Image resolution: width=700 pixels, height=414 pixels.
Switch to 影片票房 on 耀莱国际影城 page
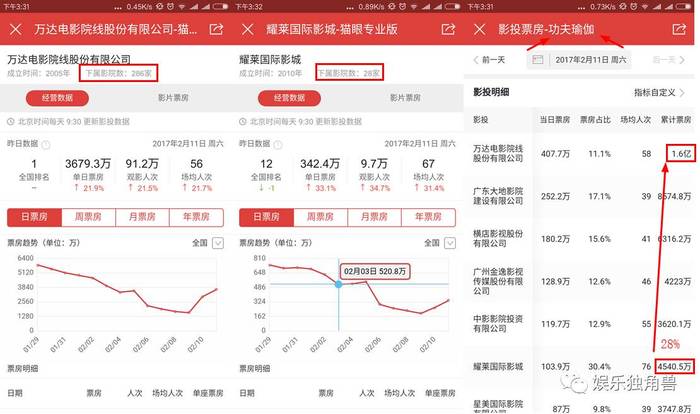pos(407,98)
